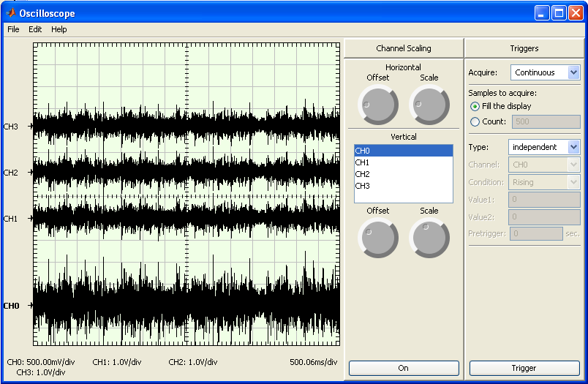588x384 pixels.
Task: Click the On button
Action: tap(404, 368)
